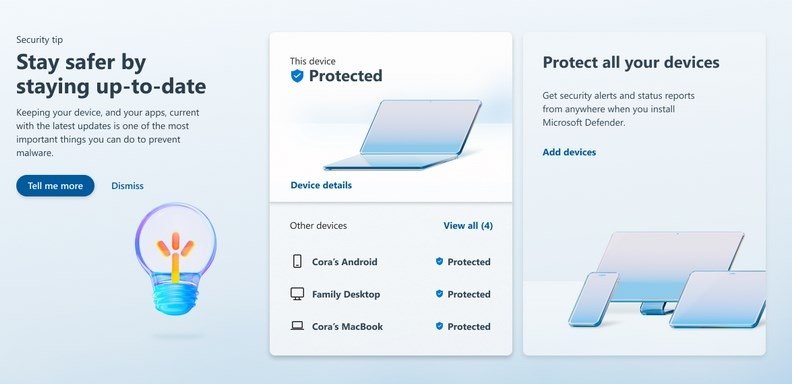Open View all (4) devices link
This screenshot has width=792, height=384.
(x=468, y=226)
